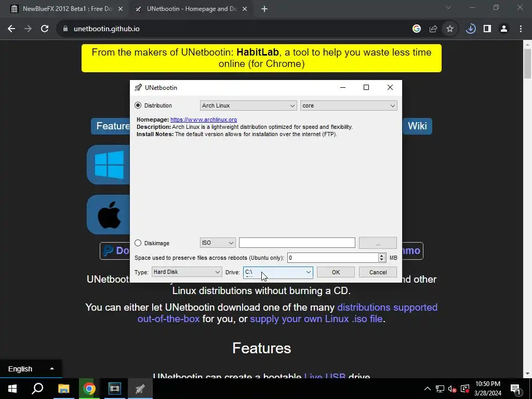Open File Explorer from taskbar

(x=63, y=389)
